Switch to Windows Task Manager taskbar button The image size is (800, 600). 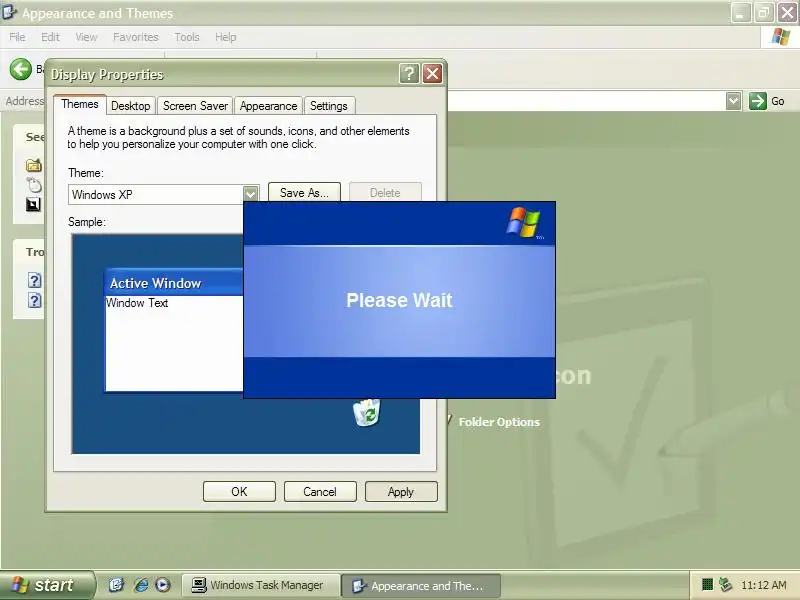tap(261, 585)
